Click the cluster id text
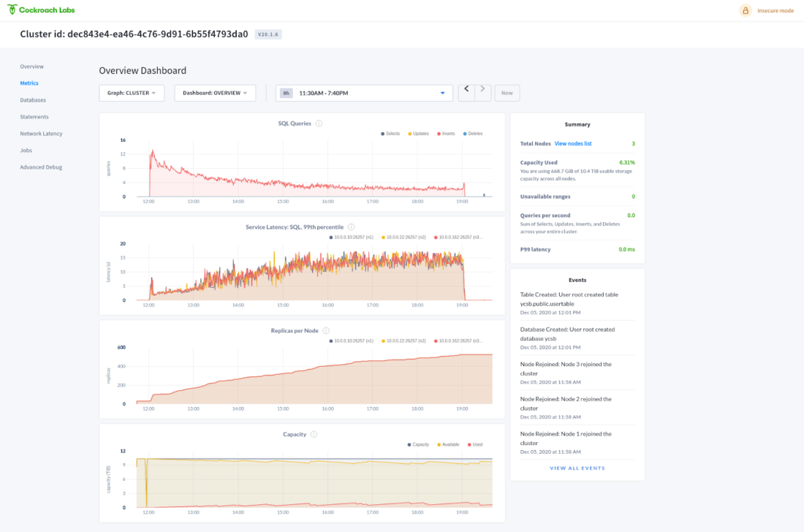 134,34
